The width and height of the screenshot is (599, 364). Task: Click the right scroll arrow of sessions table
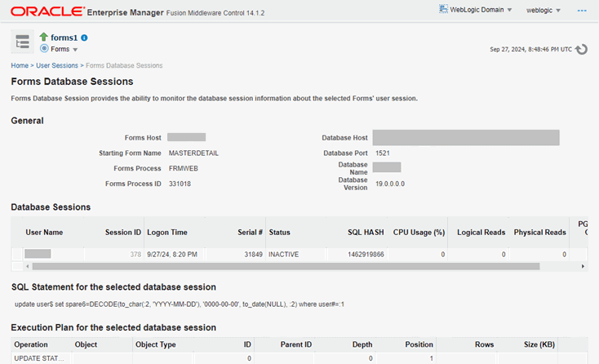(x=583, y=266)
